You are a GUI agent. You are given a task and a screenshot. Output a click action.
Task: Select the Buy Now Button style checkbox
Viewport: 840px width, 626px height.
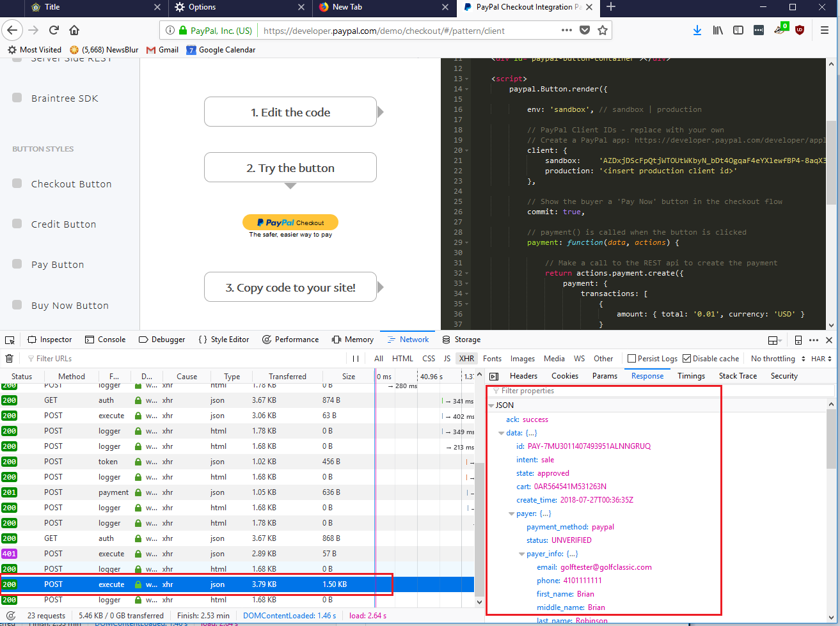coord(17,305)
